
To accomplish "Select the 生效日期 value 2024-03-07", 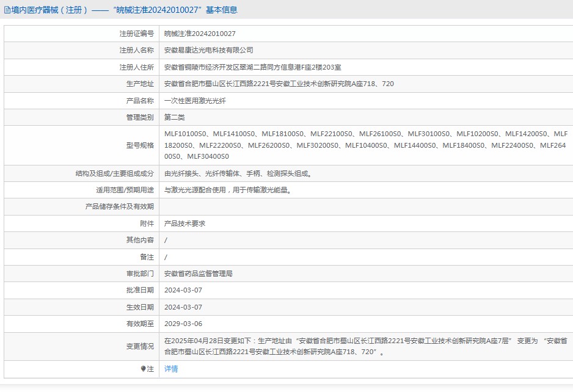I will coord(183,307).
